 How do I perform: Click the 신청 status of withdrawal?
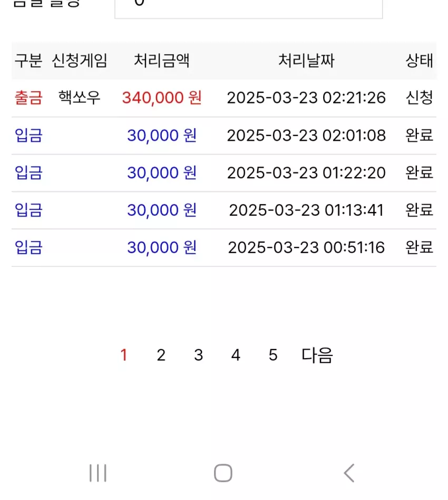(419, 97)
